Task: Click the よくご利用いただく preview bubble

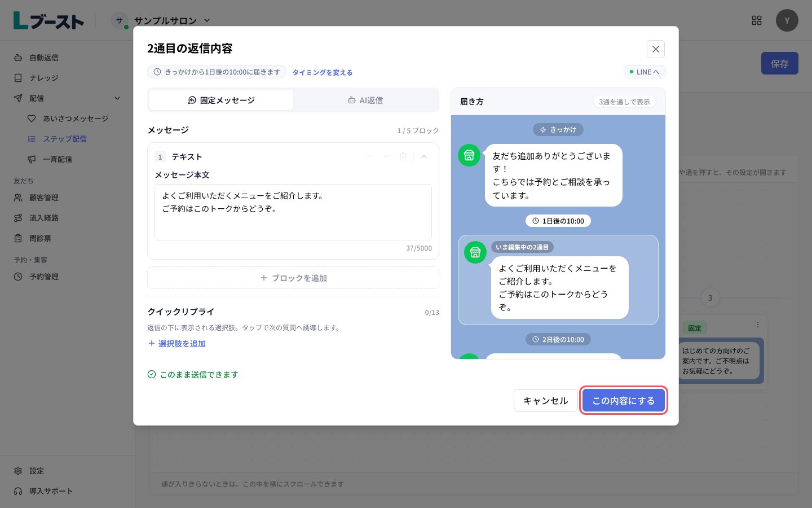Action: 559,288
